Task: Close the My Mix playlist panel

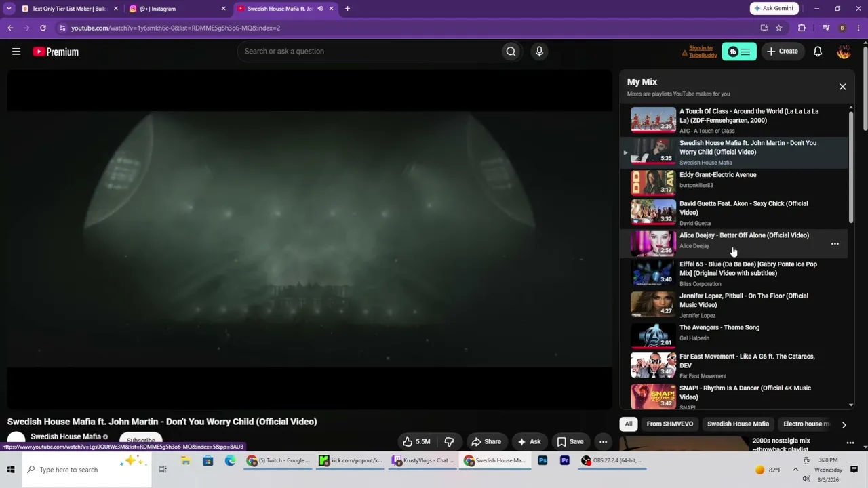Action: (x=842, y=87)
